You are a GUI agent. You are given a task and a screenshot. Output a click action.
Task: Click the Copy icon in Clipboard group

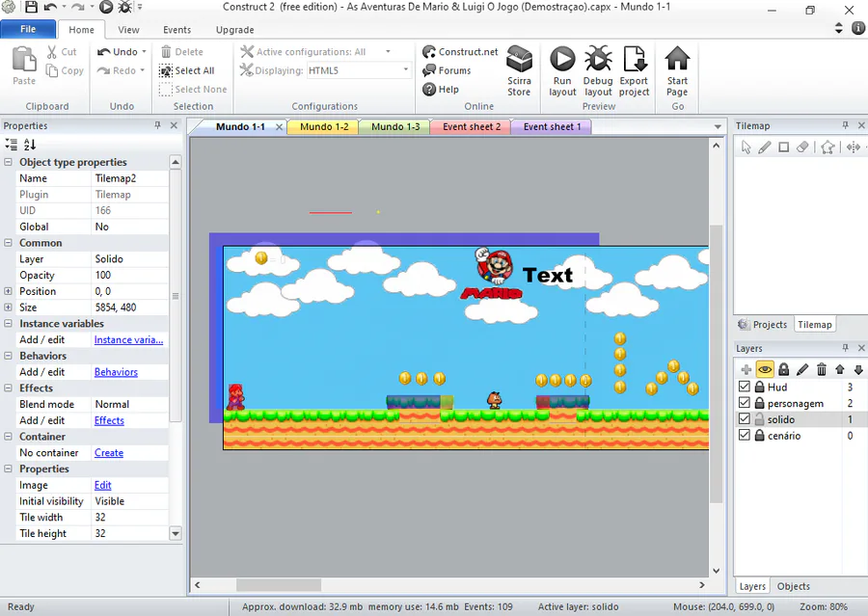pyautogui.click(x=51, y=70)
